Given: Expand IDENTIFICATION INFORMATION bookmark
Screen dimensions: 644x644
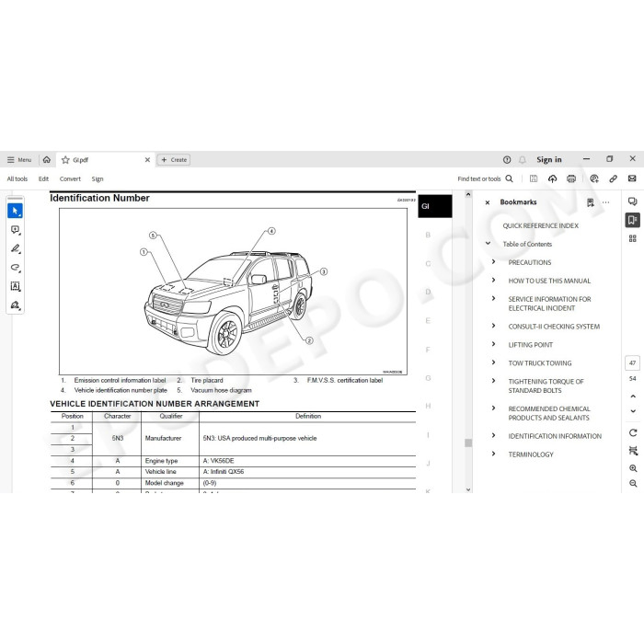Looking at the screenshot, I should coord(494,435).
